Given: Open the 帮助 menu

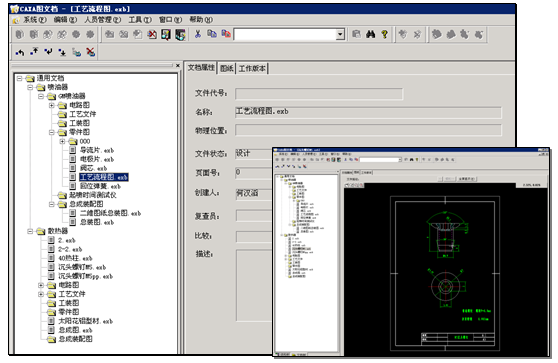Looking at the screenshot, I should 201,20.
